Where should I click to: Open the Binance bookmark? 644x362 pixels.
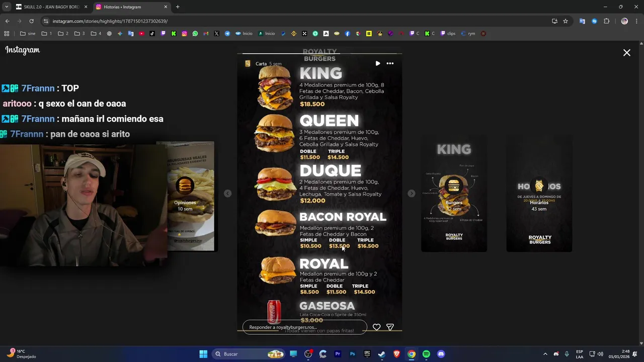(x=294, y=34)
